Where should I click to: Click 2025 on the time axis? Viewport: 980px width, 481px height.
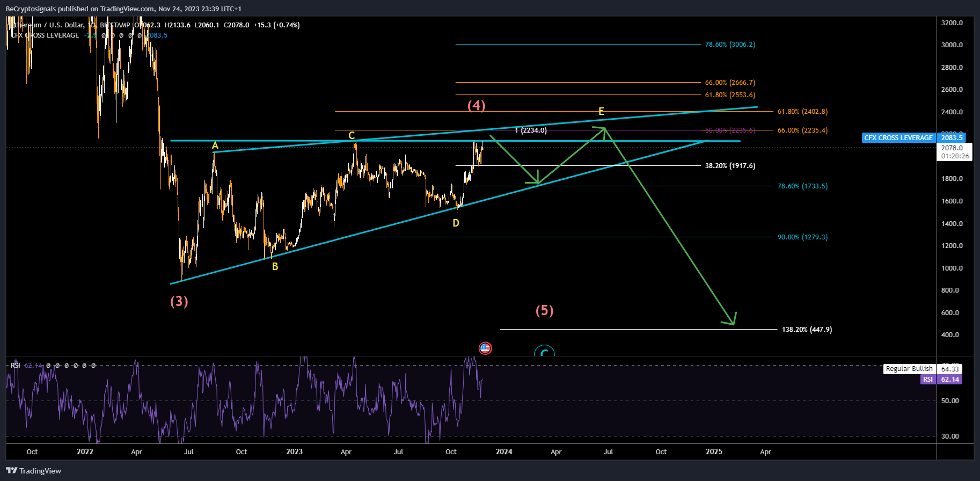point(714,451)
